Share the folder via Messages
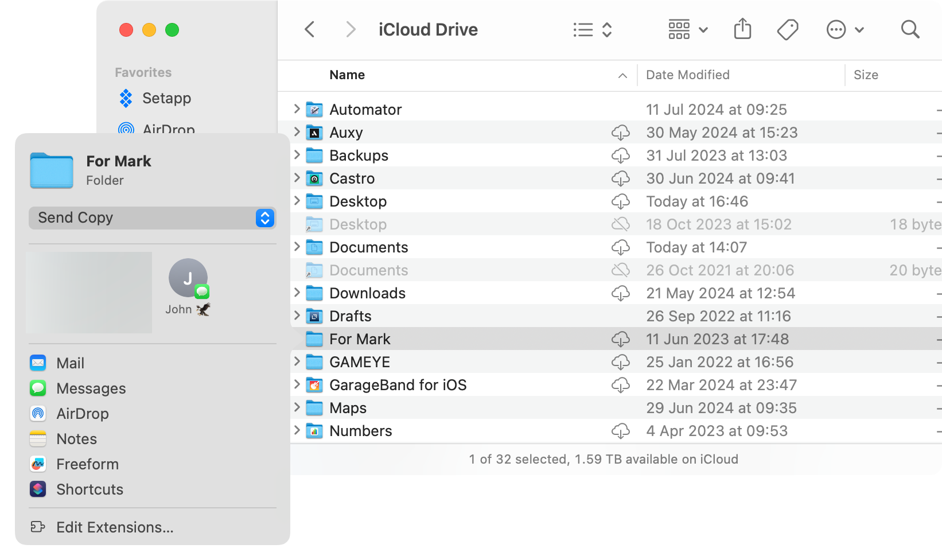The image size is (942, 560). click(x=91, y=388)
